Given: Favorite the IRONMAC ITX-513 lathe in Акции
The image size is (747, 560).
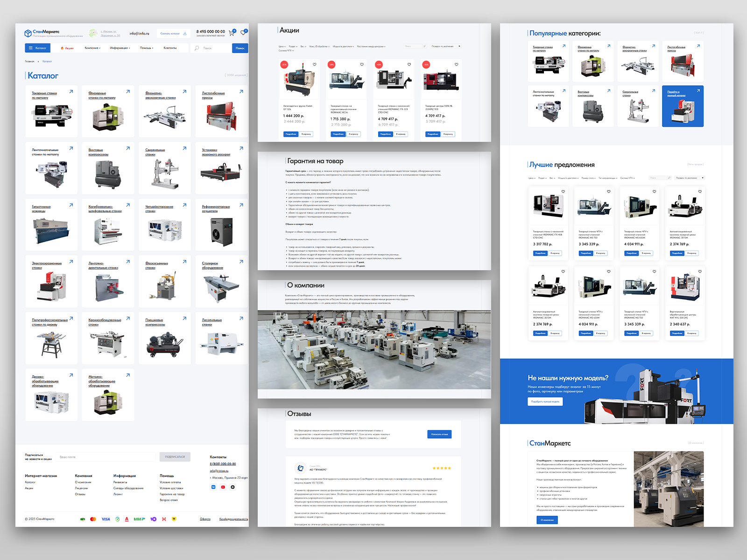Looking at the screenshot, I should click(409, 64).
